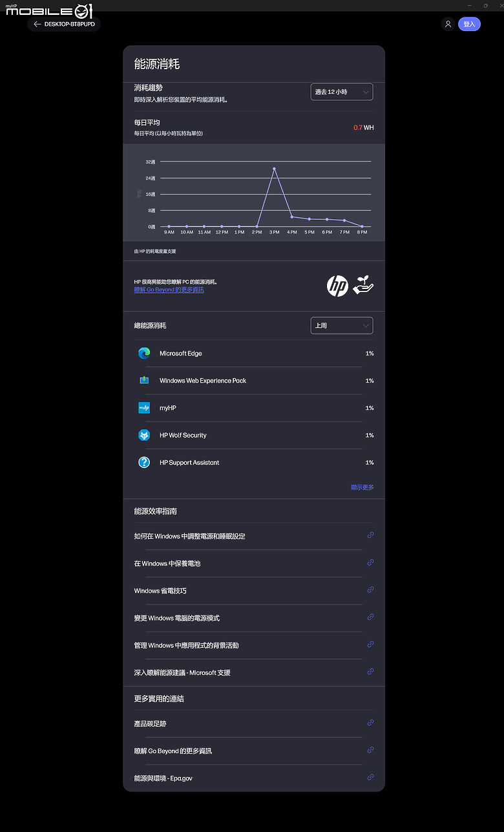This screenshot has height=832, width=504.
Task: Open 瞭解 Go Beyond 的更多資訊 link under HP message
Action: [x=169, y=290]
